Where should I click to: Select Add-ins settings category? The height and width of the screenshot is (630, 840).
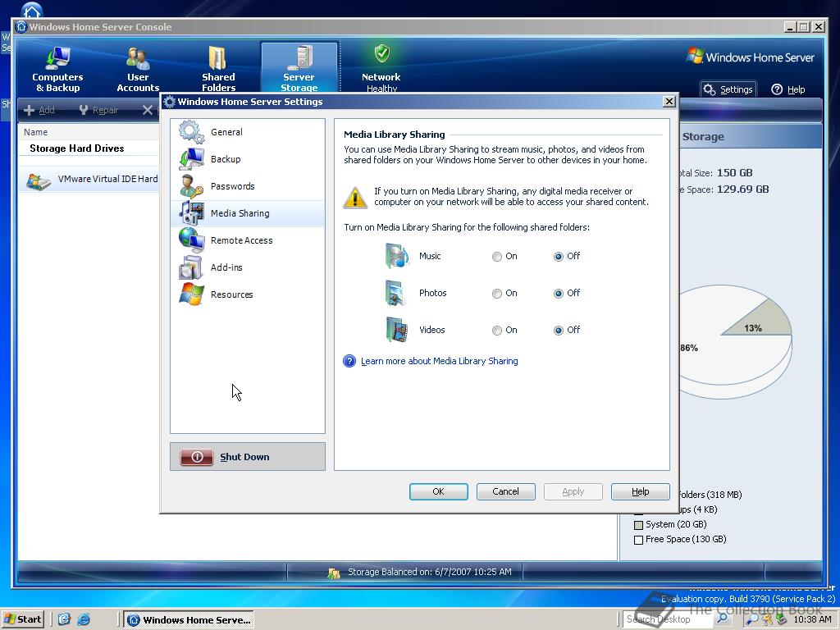click(x=248, y=267)
